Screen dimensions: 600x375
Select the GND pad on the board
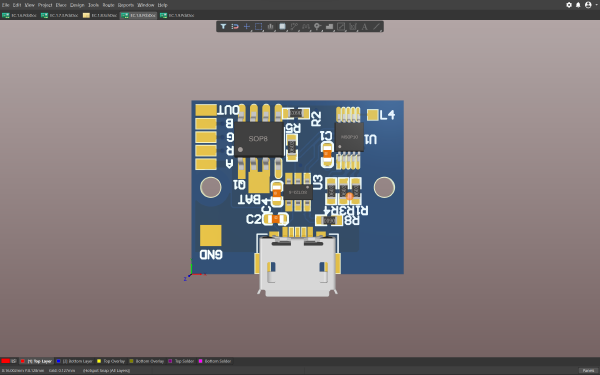pos(210,235)
